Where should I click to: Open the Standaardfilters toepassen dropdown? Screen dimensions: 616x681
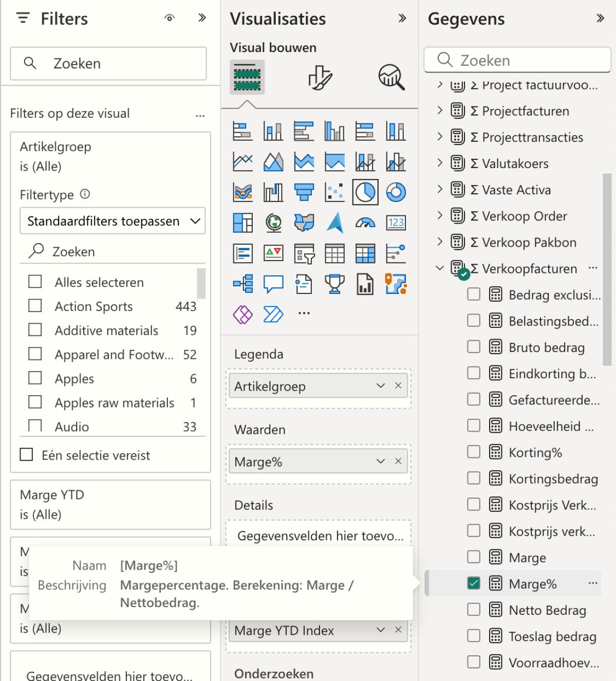click(x=113, y=221)
